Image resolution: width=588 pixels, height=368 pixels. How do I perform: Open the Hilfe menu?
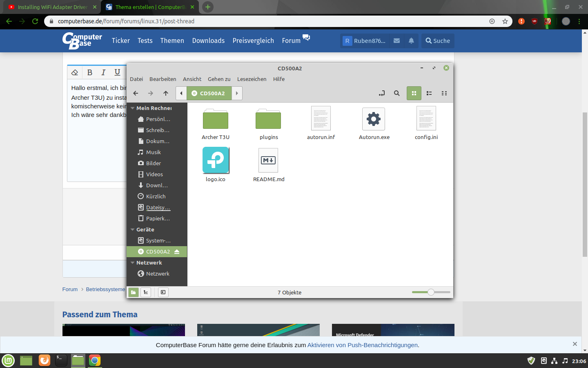(x=279, y=79)
